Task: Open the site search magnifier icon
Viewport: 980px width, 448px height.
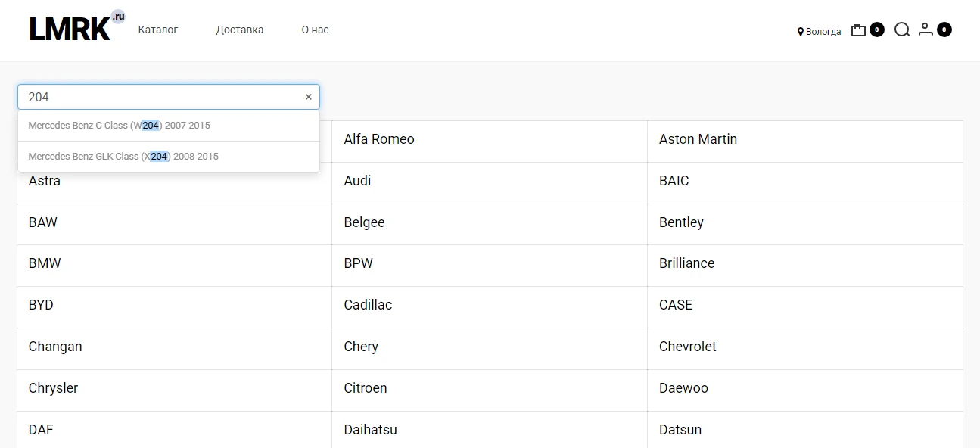Action: (902, 30)
